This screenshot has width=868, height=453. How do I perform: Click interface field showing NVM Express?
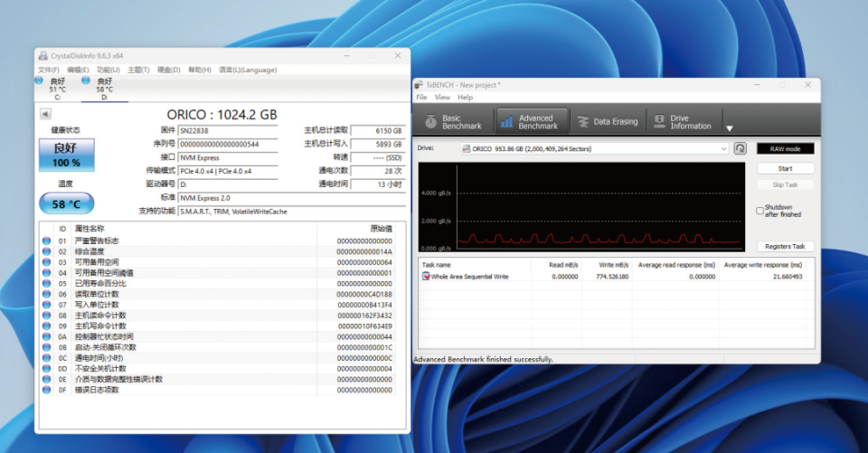click(228, 158)
